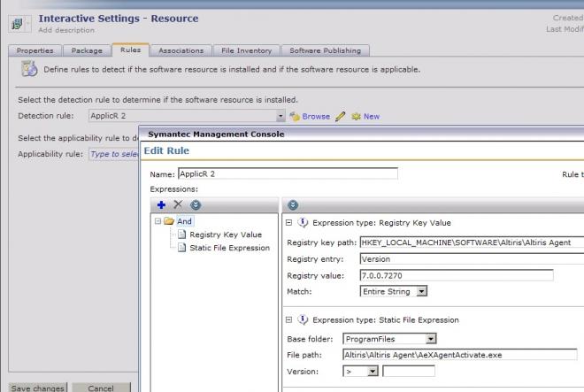
Task: Select And in expression tree
Action: (184, 221)
